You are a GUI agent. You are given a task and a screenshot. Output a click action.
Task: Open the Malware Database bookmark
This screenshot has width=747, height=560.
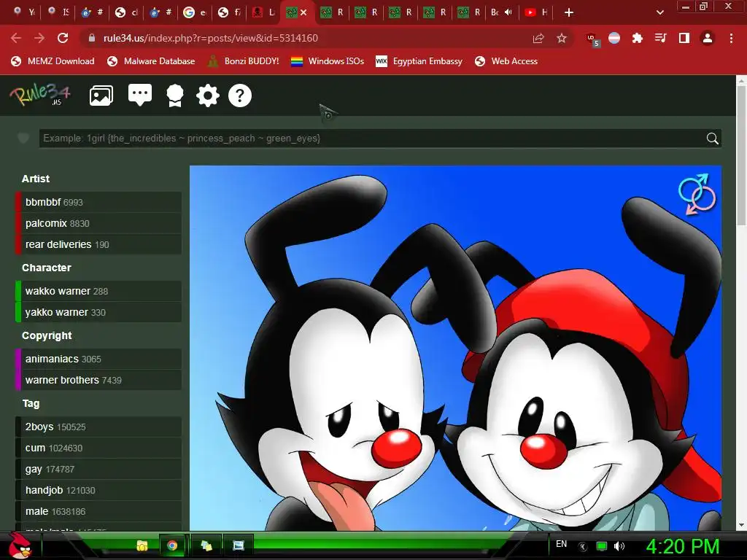151,61
